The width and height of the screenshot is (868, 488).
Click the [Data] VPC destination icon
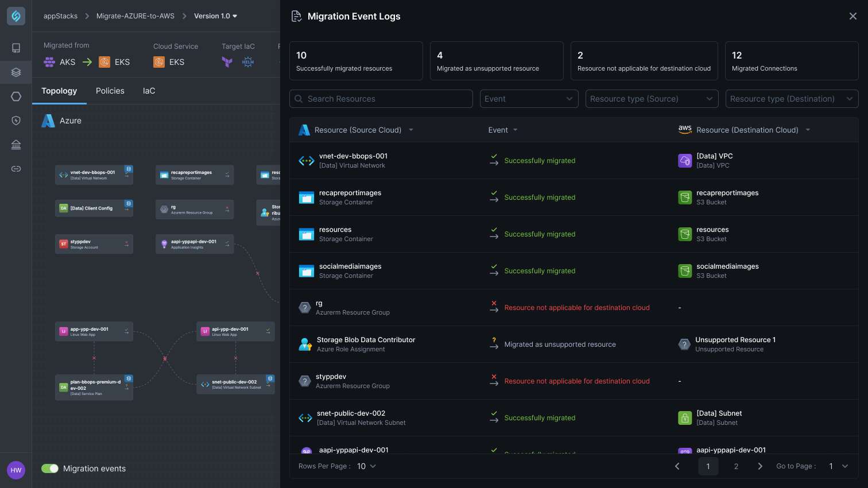click(685, 161)
